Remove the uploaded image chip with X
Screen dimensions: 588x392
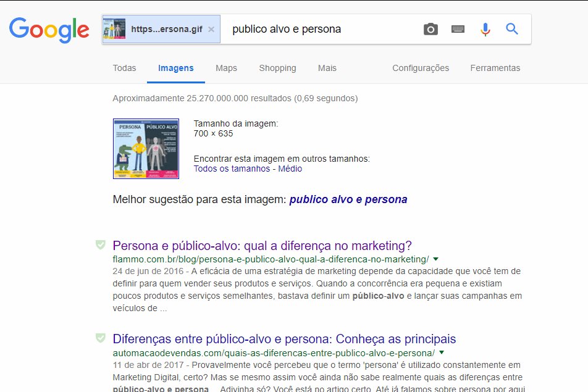(211, 29)
